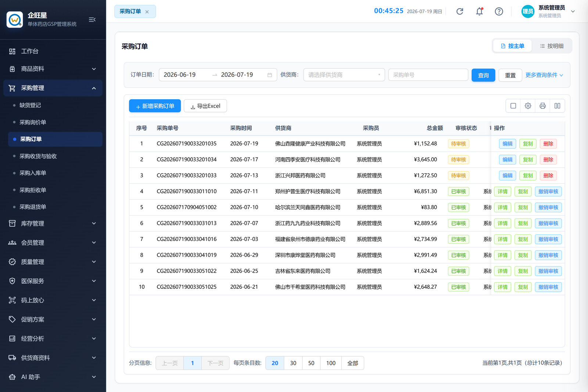View details of order CG202607190033041016

click(502, 239)
